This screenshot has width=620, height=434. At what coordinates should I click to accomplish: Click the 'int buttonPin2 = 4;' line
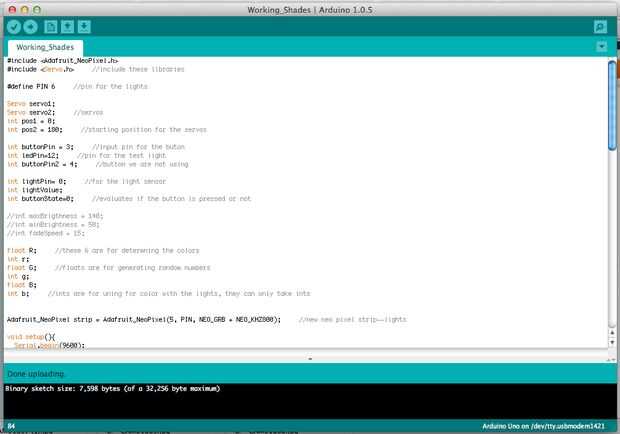coord(42,164)
